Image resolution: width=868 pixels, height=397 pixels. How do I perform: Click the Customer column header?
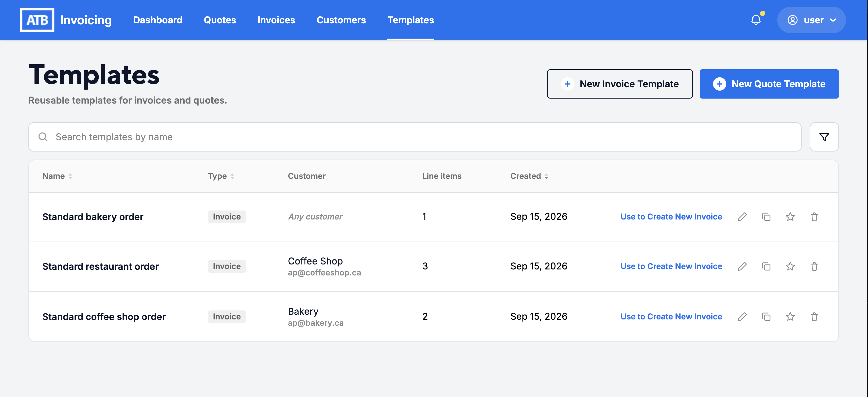point(306,176)
